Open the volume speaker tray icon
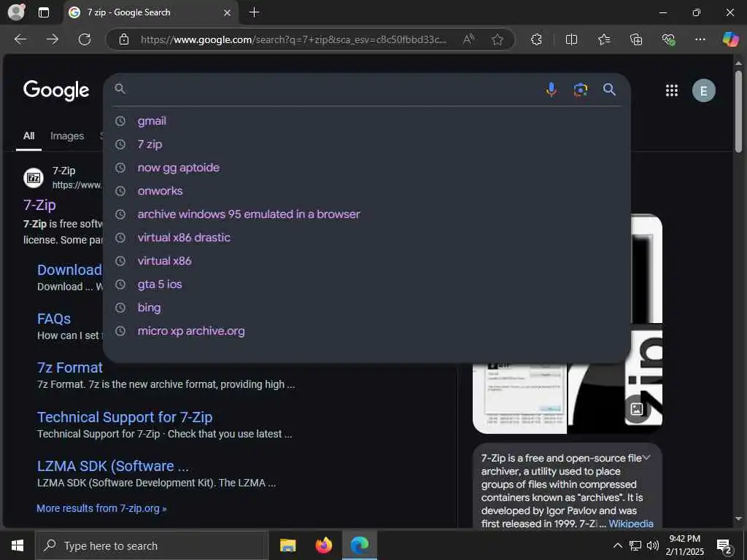This screenshot has height=560, width=747. pos(653,545)
